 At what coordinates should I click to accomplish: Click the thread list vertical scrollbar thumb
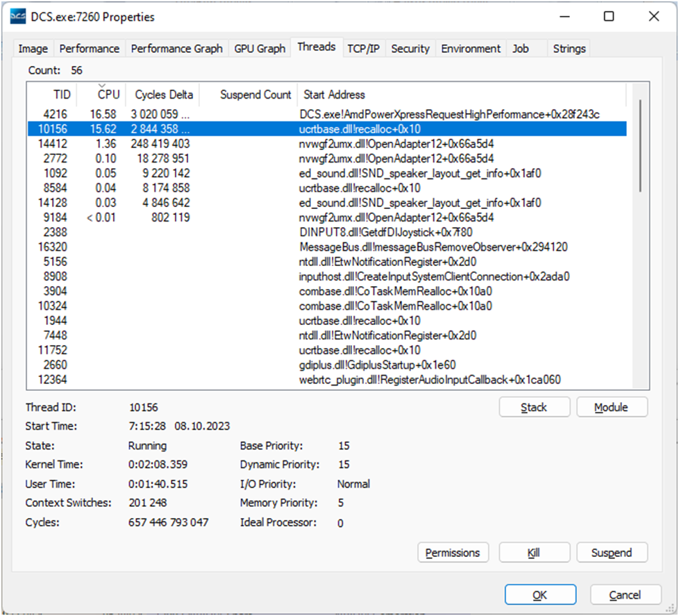pyautogui.click(x=640, y=146)
